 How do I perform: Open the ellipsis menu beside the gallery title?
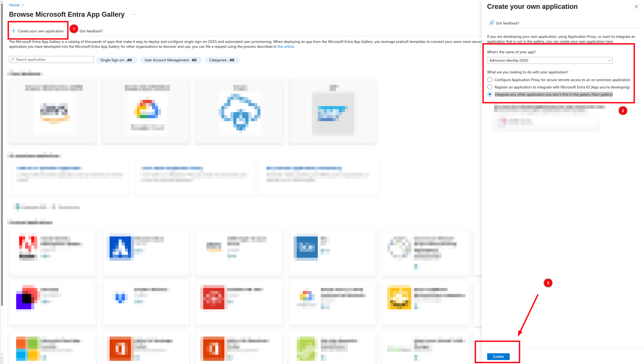(x=133, y=14)
